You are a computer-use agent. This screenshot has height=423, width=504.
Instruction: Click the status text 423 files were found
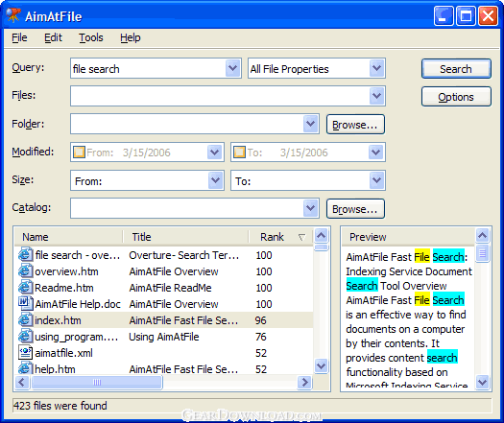60,406
